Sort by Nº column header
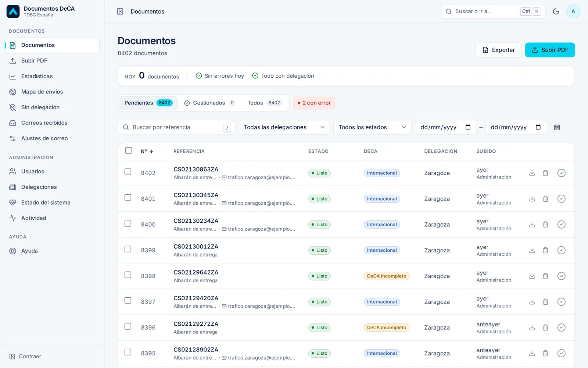This screenshot has height=368, width=588. pyautogui.click(x=147, y=151)
